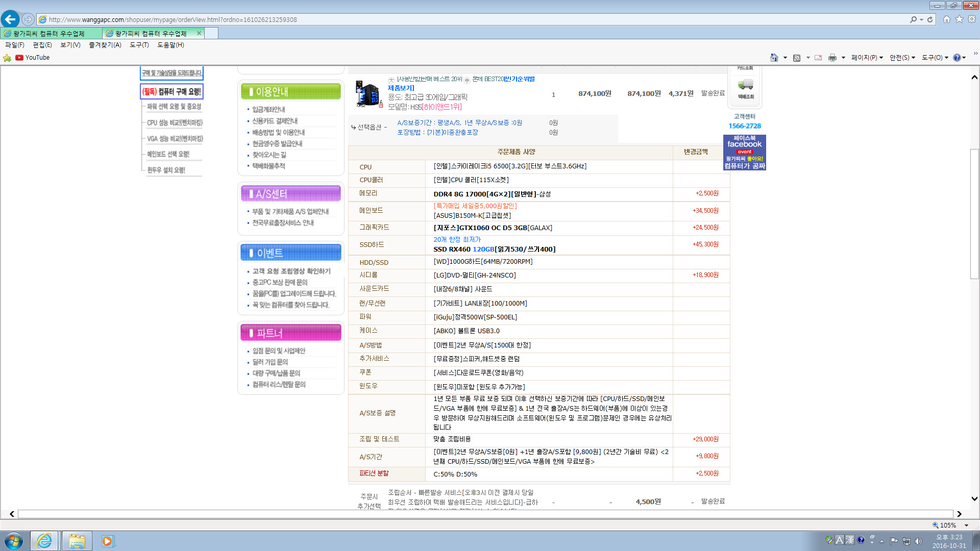980x551 pixels.
Task: Click the horizontal scrollbar thumb bar
Action: pos(485,514)
